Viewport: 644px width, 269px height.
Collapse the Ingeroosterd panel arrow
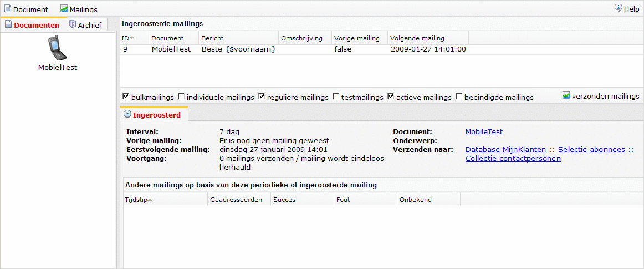(x=127, y=114)
